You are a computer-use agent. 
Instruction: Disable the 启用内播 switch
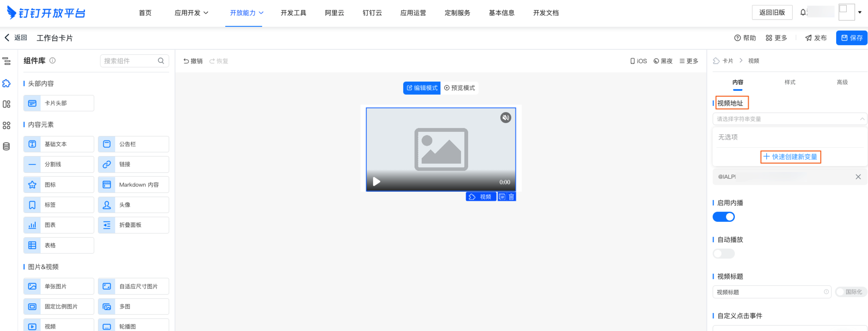click(724, 217)
